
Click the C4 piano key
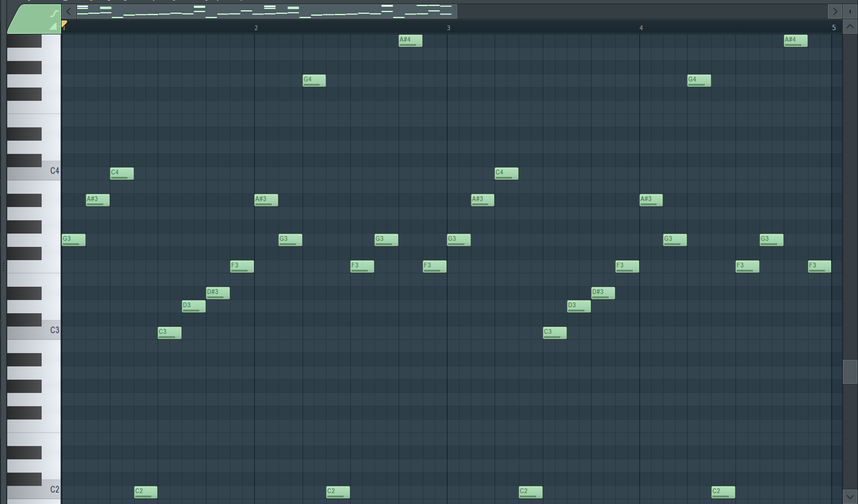coord(34,171)
